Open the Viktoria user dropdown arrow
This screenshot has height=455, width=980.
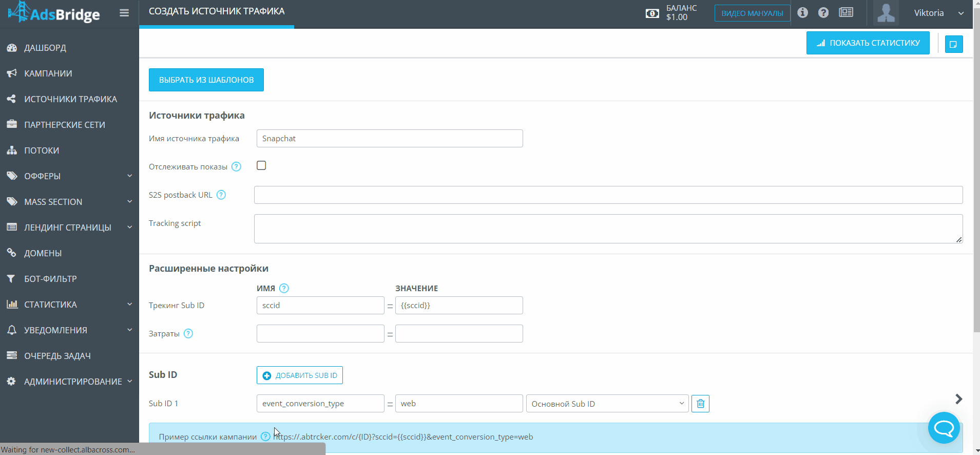click(x=961, y=13)
